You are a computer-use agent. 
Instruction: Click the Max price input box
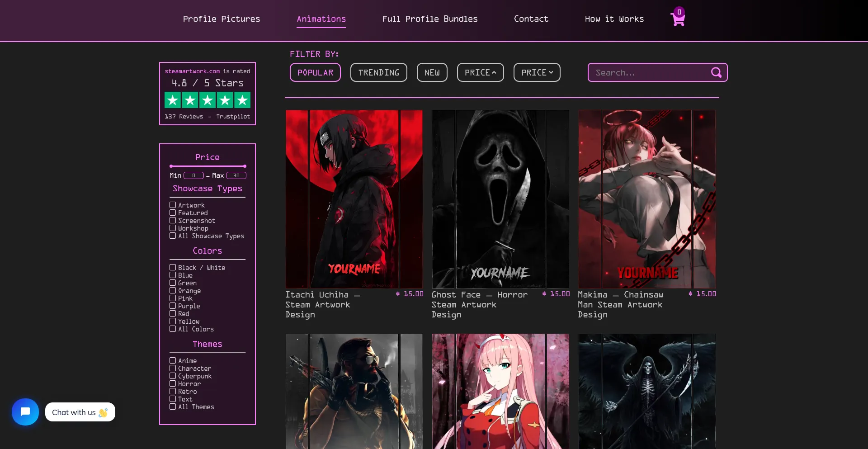pyautogui.click(x=236, y=175)
